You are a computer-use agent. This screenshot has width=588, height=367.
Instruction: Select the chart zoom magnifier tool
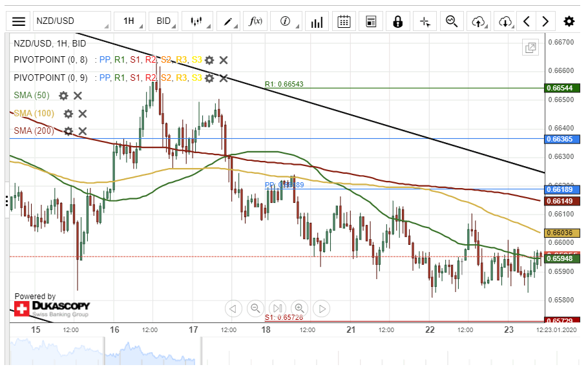click(x=452, y=21)
